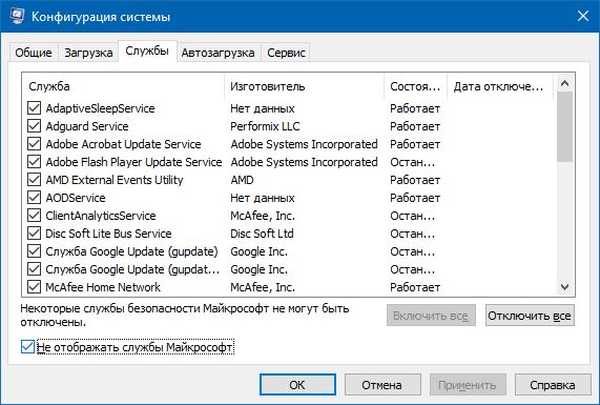Select the Adguard Service name text
The image size is (600, 405).
point(87,126)
